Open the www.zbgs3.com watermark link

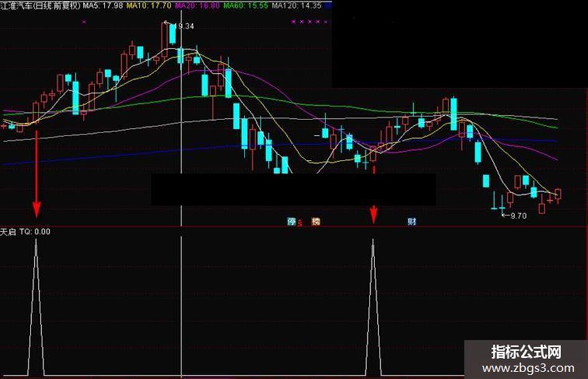528,368
